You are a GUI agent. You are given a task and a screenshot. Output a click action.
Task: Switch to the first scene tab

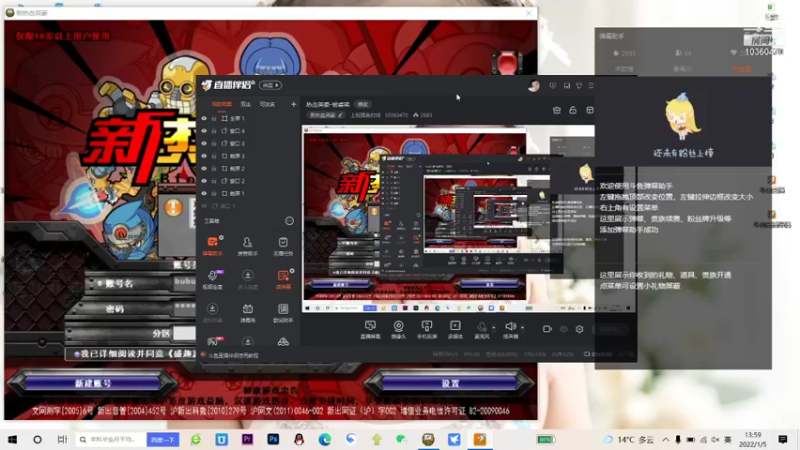click(x=221, y=104)
